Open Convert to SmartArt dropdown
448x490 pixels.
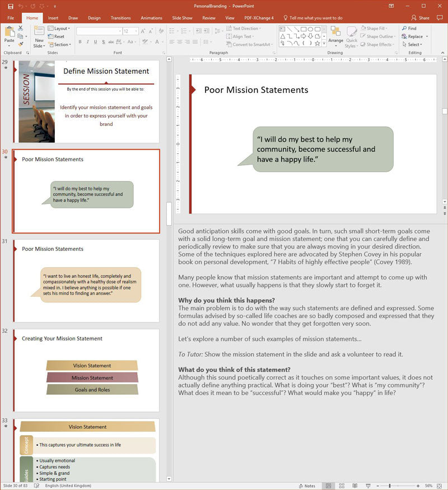(x=249, y=44)
